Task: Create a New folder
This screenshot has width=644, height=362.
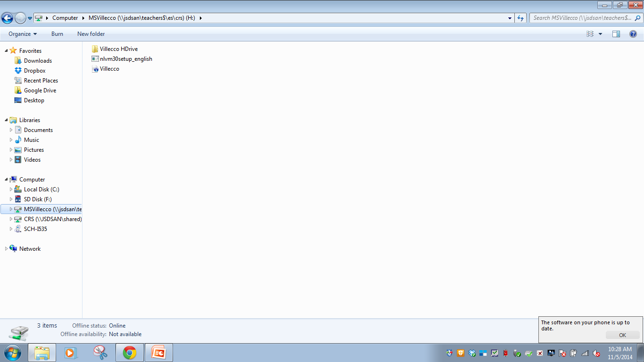Action: tap(91, 34)
